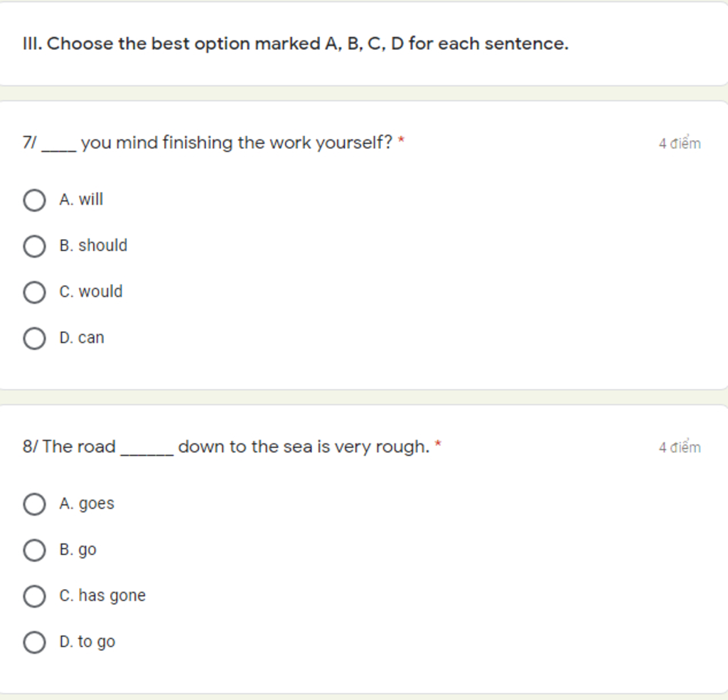Screen dimensions: 728x700
Task: Click the 'A. goes' answer label text
Action: pyautogui.click(x=87, y=504)
